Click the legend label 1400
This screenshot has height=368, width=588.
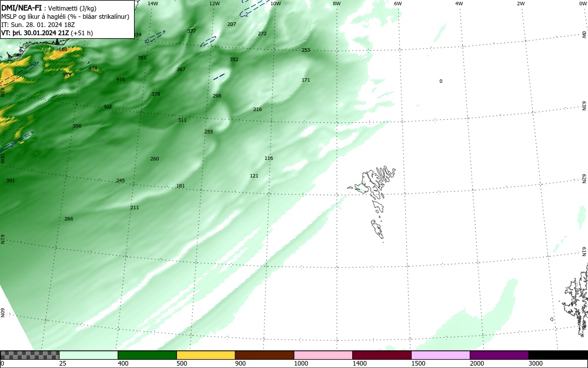pos(360,363)
